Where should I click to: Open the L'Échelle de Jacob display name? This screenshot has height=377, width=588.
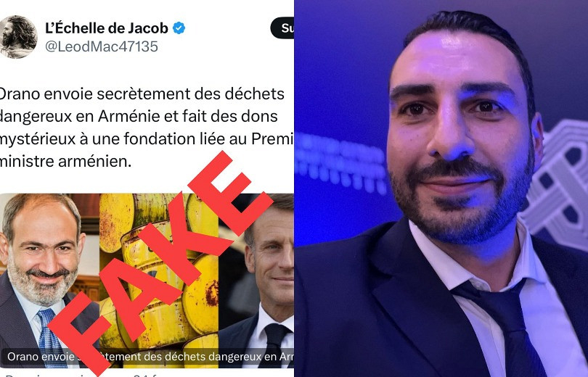(107, 28)
